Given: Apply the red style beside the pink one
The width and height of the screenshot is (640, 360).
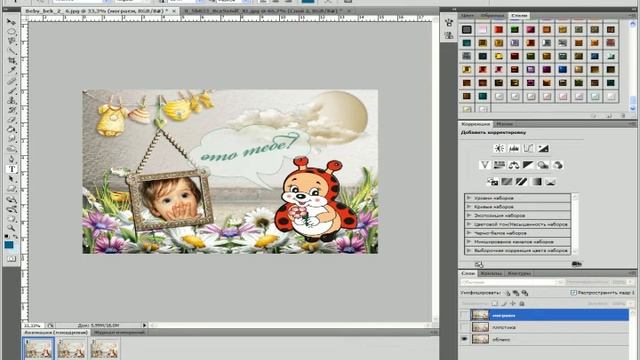Looking at the screenshot, I should [x=499, y=29].
